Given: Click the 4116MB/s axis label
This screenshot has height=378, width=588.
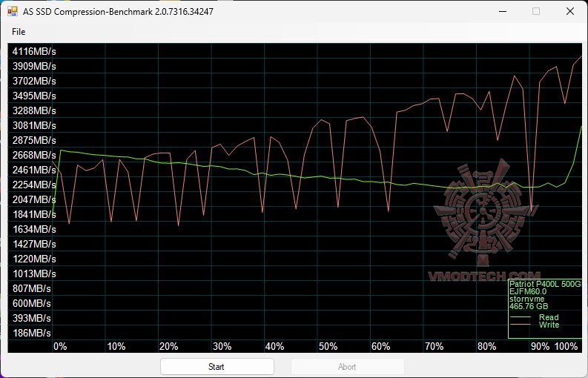Looking at the screenshot, I should (34, 51).
